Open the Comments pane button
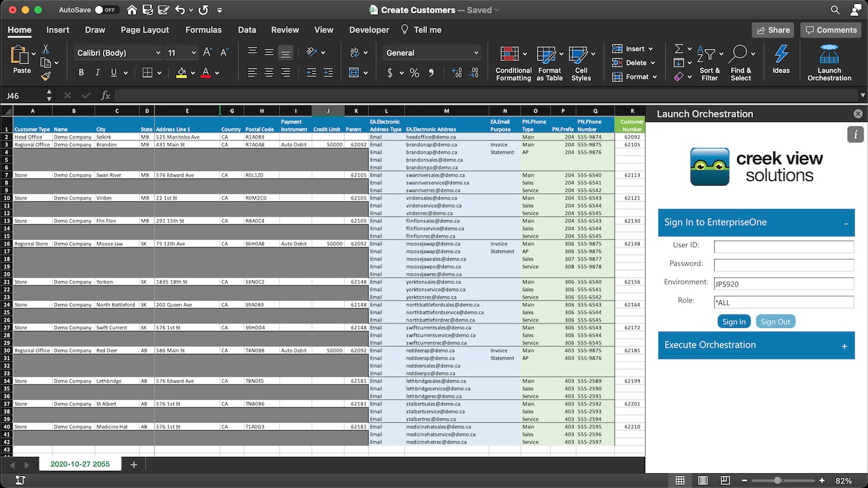868x488 pixels. coord(831,30)
